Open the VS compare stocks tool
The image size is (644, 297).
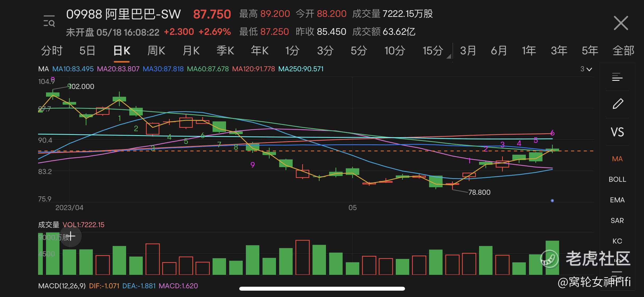point(617,132)
